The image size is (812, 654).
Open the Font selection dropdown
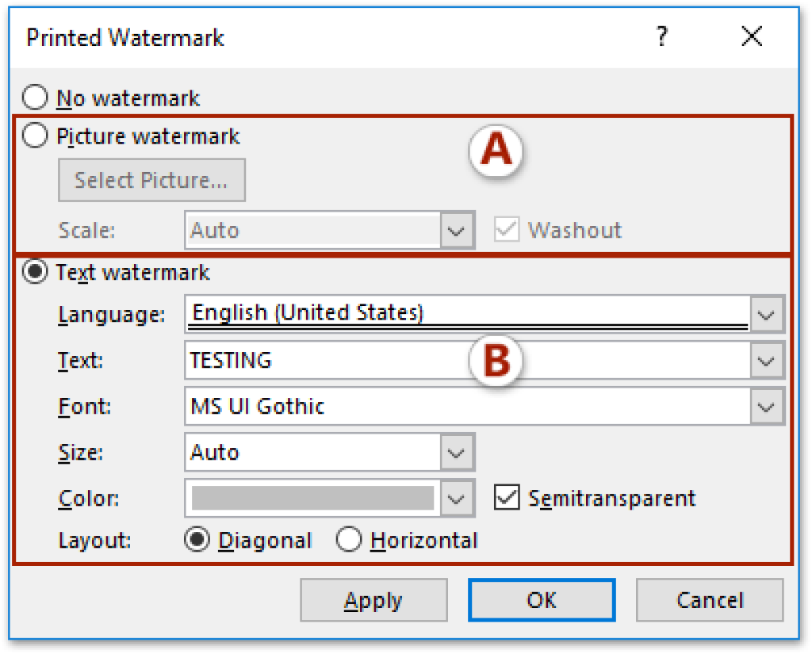click(766, 406)
